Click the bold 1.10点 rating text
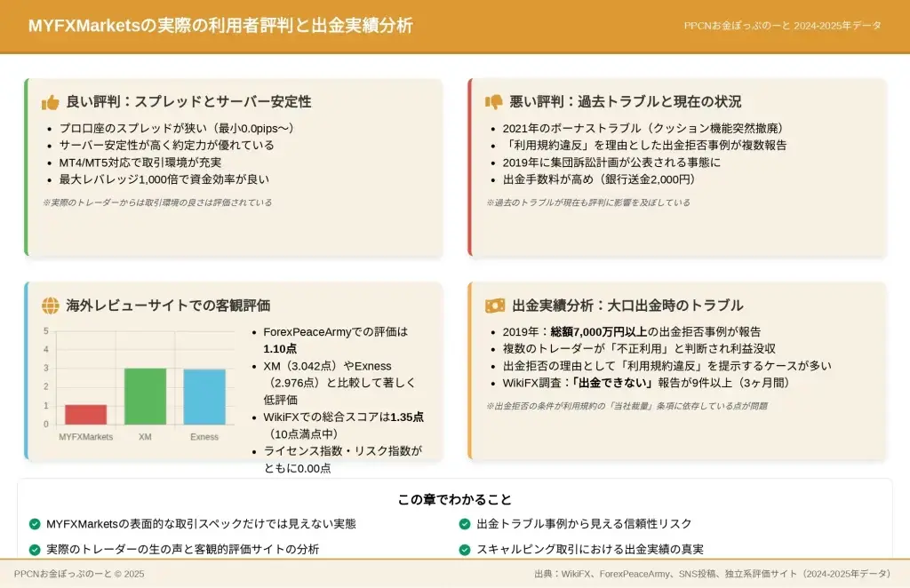910x588 pixels. click(x=280, y=348)
